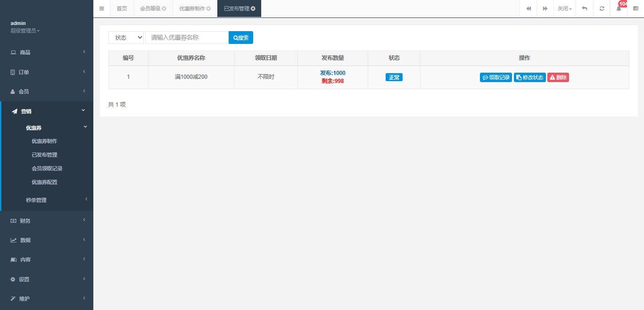
Task: Toggle the sidebar hamburger menu icon
Action: (x=101, y=8)
